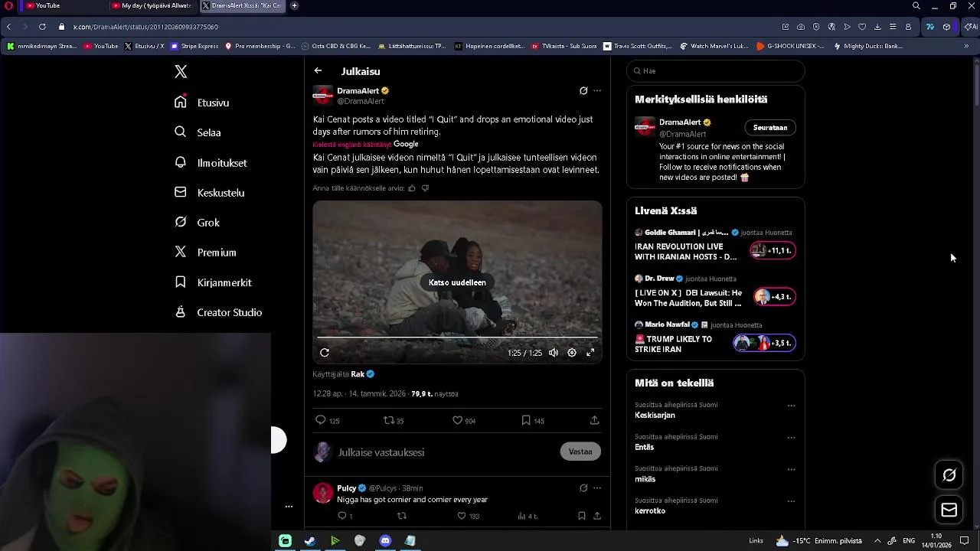Switch to My day browser tab
This screenshot has width=980, height=551.
pyautogui.click(x=152, y=5)
